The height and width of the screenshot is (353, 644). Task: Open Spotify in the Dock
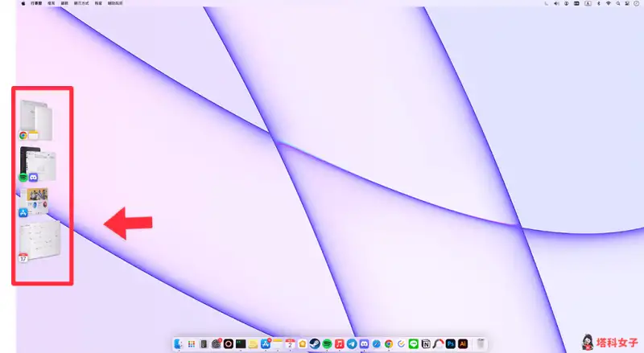328,343
